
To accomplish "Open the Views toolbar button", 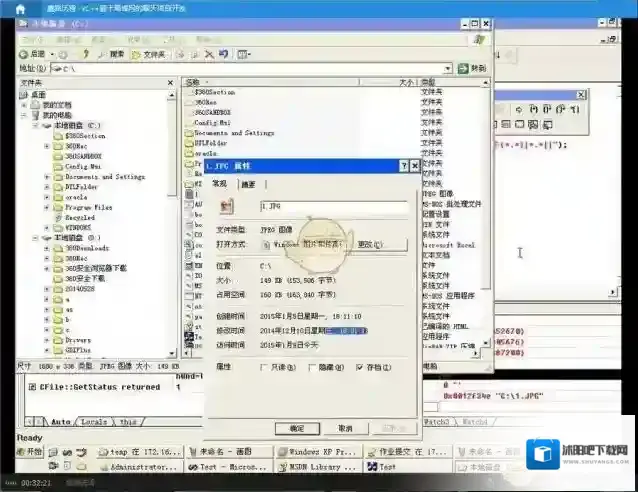I will pos(243,54).
